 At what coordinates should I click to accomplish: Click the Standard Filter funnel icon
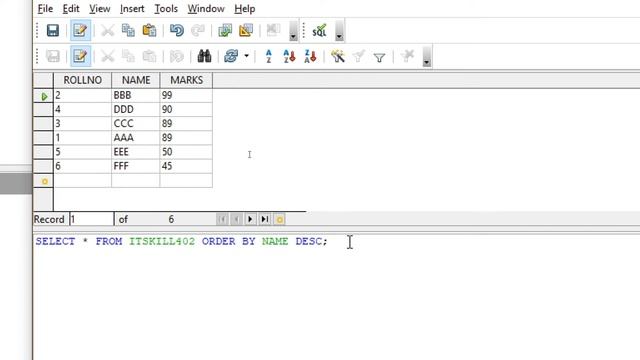click(x=379, y=57)
